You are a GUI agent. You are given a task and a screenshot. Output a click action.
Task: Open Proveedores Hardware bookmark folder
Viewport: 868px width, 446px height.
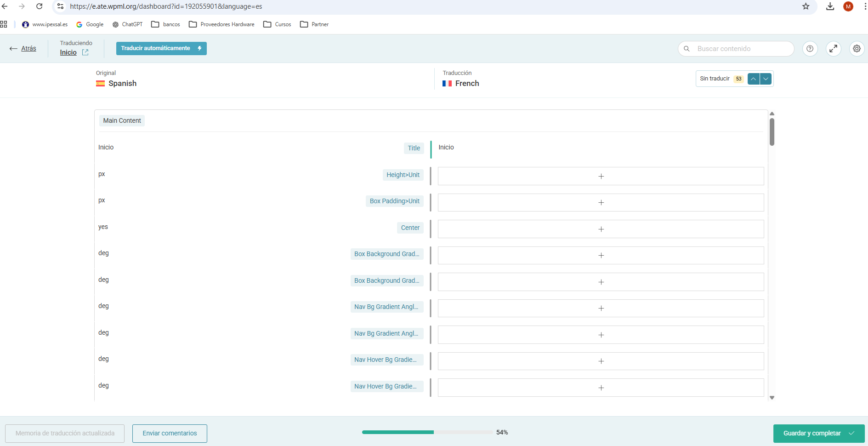click(221, 24)
